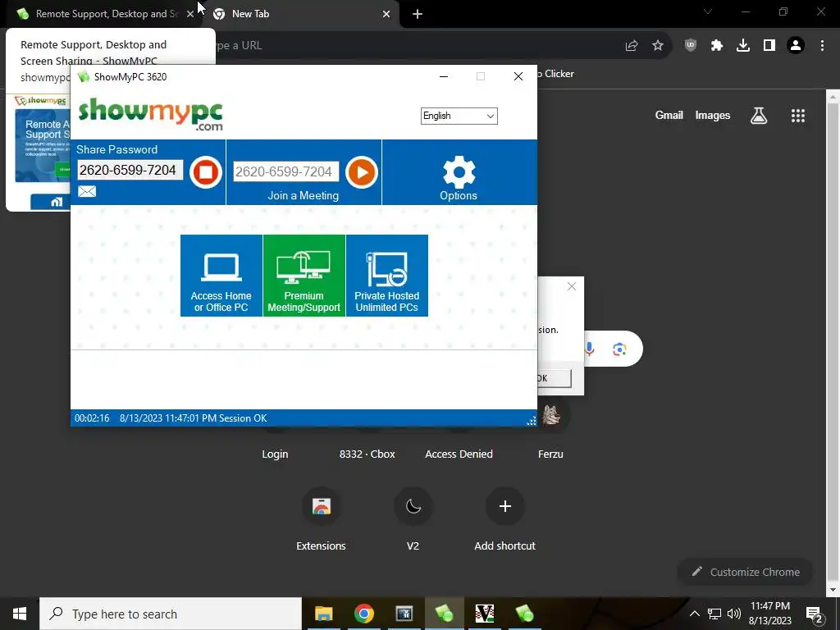Toggle Chrome side panel icon
840x630 pixels.
(x=769, y=46)
